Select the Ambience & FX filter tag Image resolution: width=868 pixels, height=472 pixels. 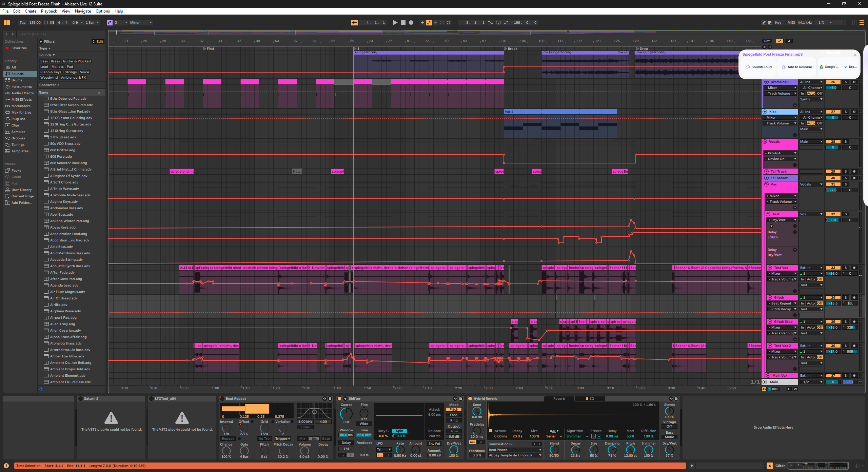pos(73,78)
